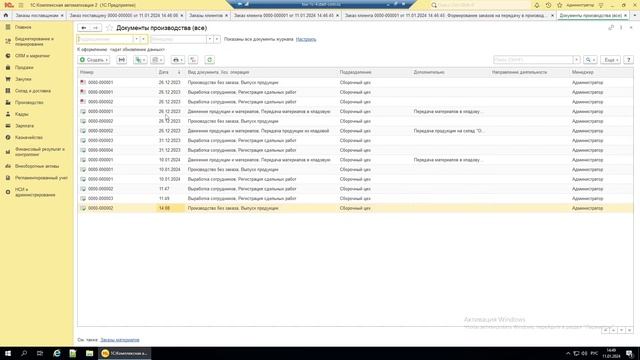Click the find-in-list toolbar icon
This screenshot has height=360, width=640.
pyautogui.click(x=122, y=60)
